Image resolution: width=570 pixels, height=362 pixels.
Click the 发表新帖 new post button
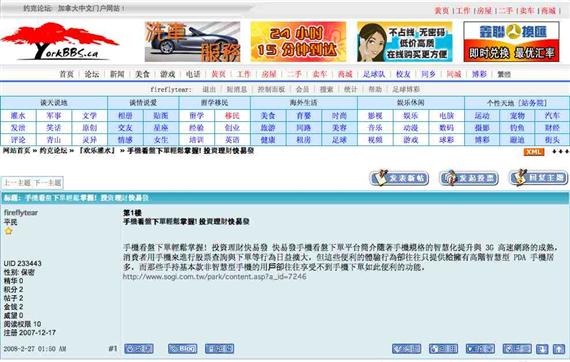click(399, 178)
